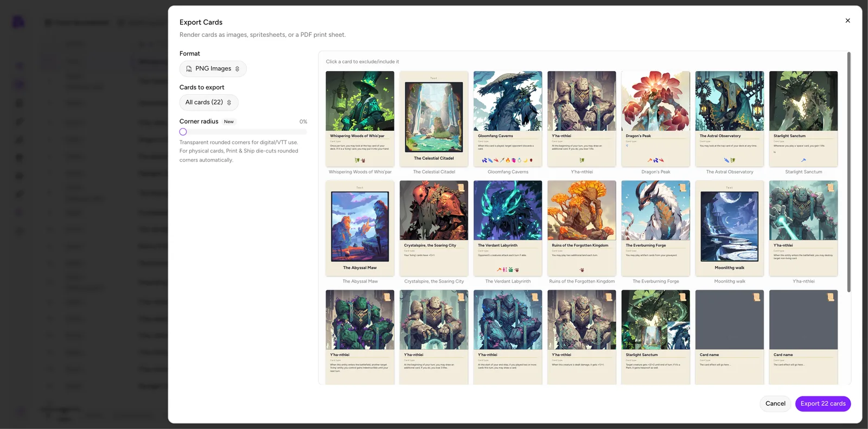The image size is (868, 429).
Task: Click the 'Cards to export' label
Action: 202,87
